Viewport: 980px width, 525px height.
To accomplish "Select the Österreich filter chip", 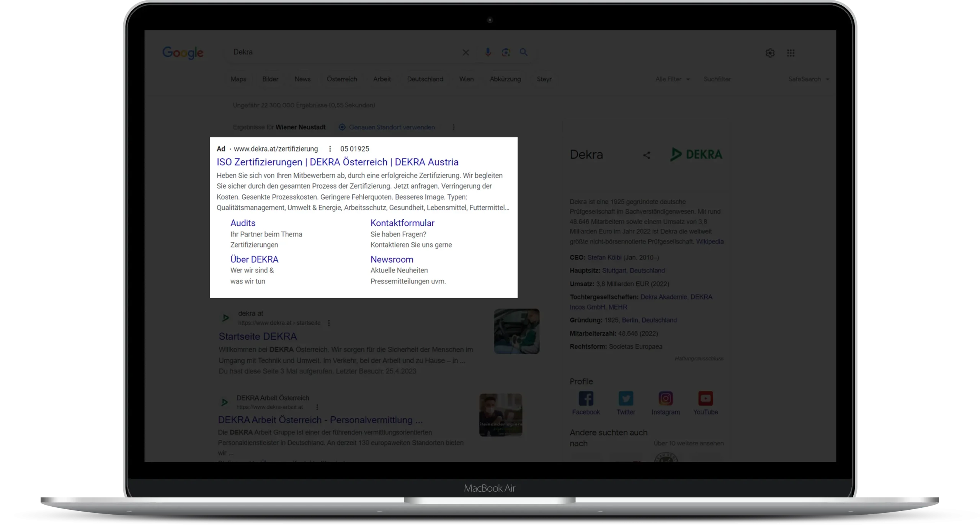I will [342, 79].
